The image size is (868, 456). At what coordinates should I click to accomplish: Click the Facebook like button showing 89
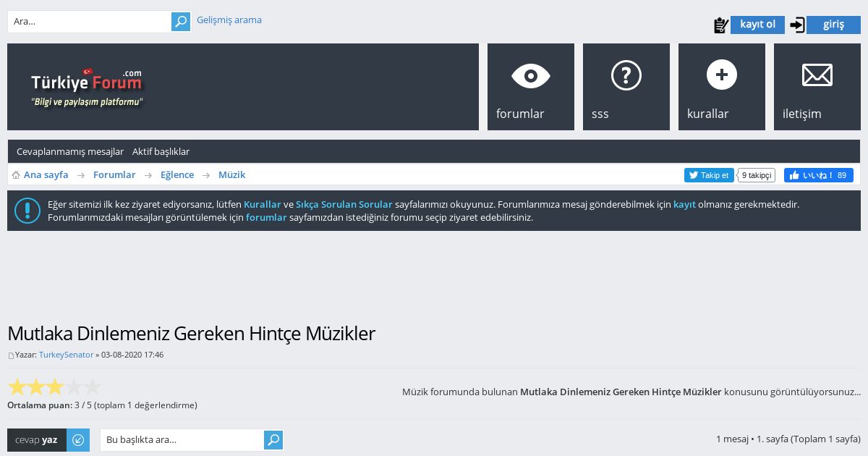click(819, 175)
